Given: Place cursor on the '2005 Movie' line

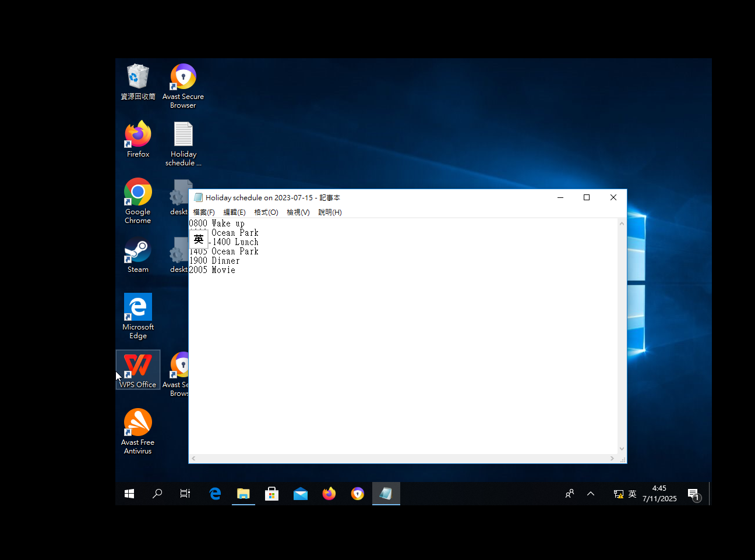Looking at the screenshot, I should (x=212, y=270).
